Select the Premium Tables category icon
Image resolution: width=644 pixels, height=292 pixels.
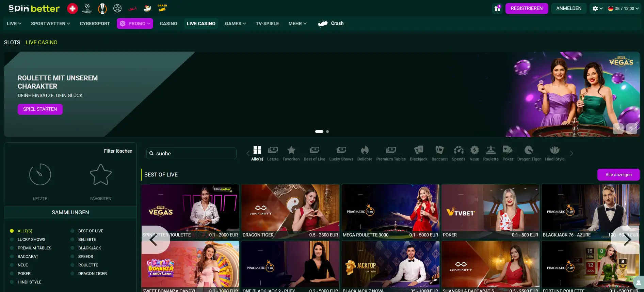click(391, 150)
